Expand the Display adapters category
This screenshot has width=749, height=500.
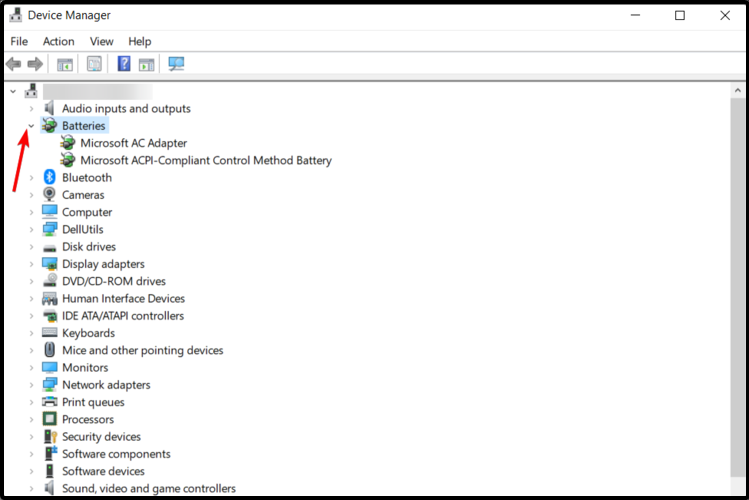click(32, 264)
